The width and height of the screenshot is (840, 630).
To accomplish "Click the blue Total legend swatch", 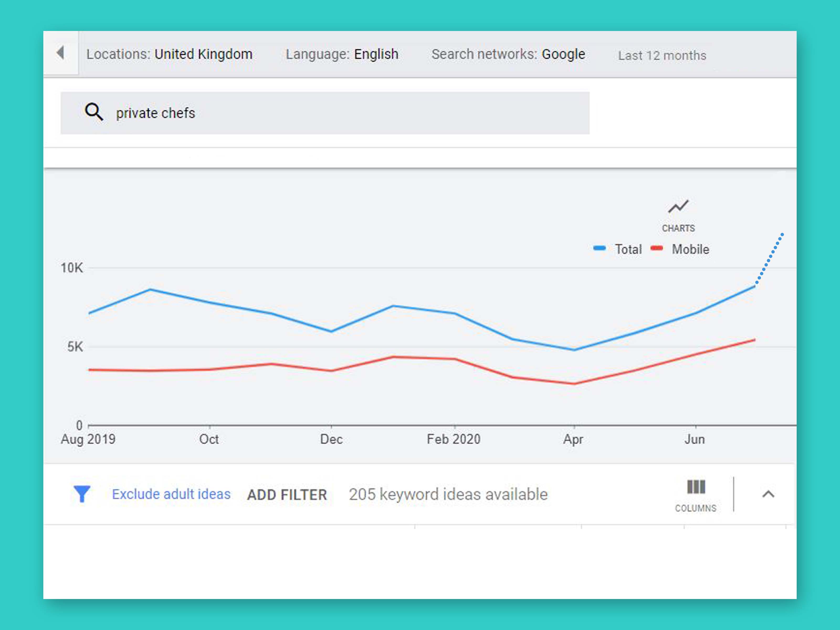I will pos(599,248).
